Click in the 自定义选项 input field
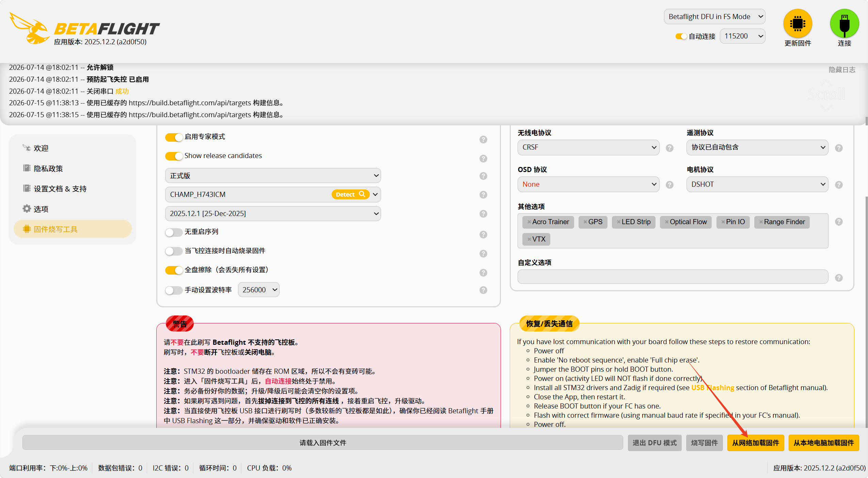868x478 pixels. pyautogui.click(x=673, y=277)
